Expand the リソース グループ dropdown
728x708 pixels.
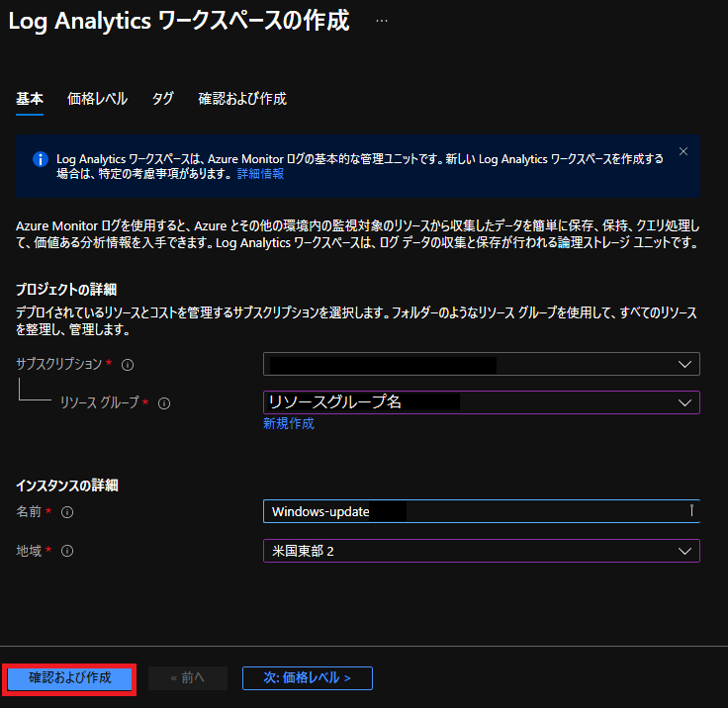[482, 402]
